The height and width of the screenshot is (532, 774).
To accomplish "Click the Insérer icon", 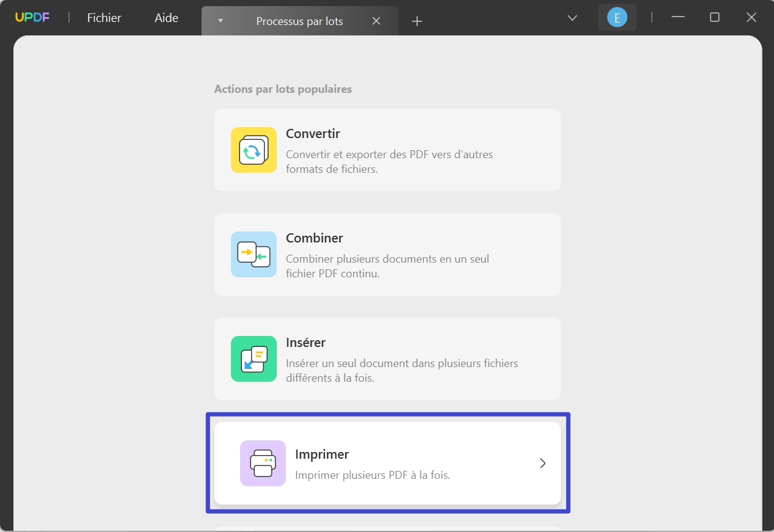I will pyautogui.click(x=254, y=359).
